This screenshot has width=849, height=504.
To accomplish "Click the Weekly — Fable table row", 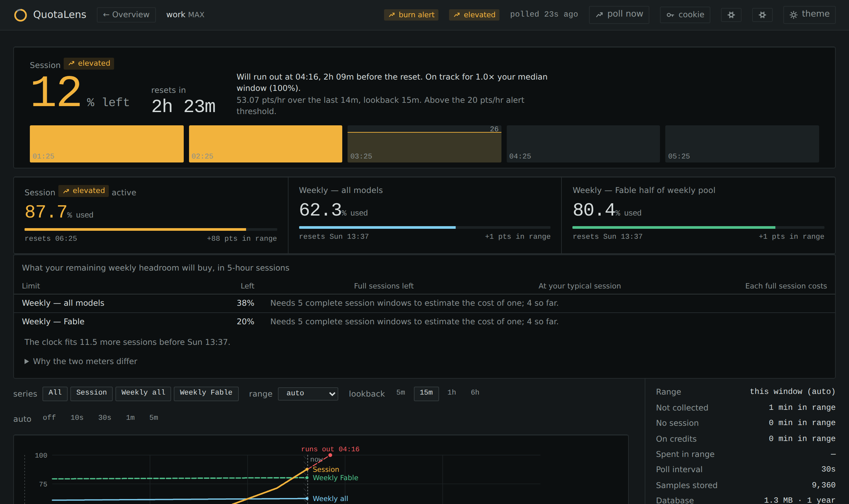I will [x=424, y=322].
